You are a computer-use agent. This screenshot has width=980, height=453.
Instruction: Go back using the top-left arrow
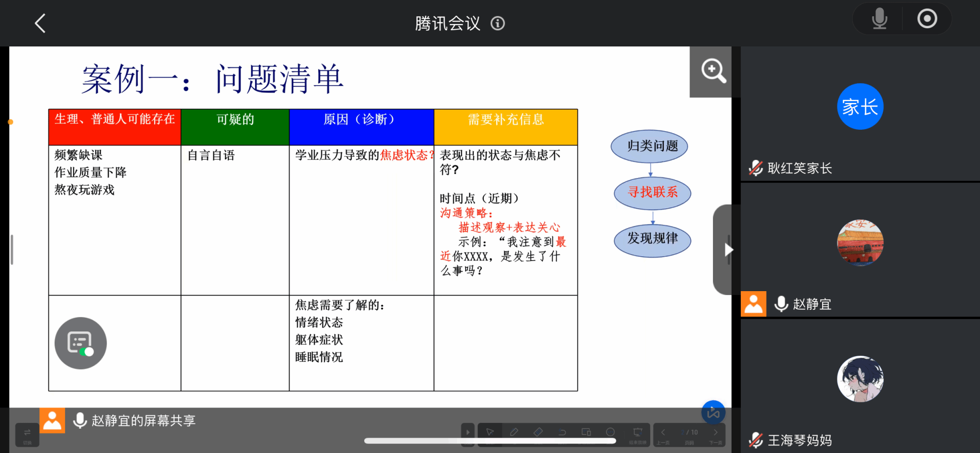click(40, 23)
